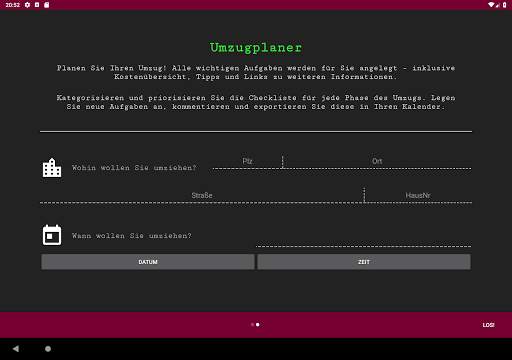The image size is (512, 360).
Task: Focus the Ort city field
Action: click(x=377, y=162)
